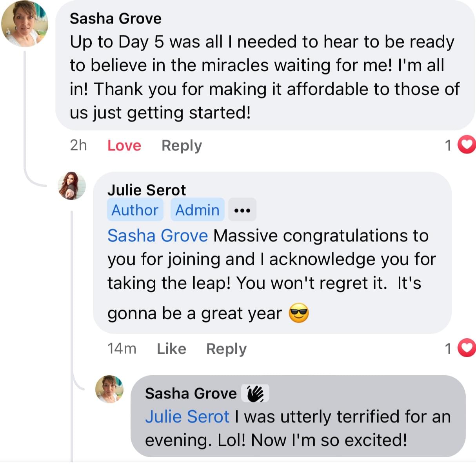476x469 pixels.
Task: Click Sasha Grove's small avatar on the last reply
Action: click(x=109, y=389)
